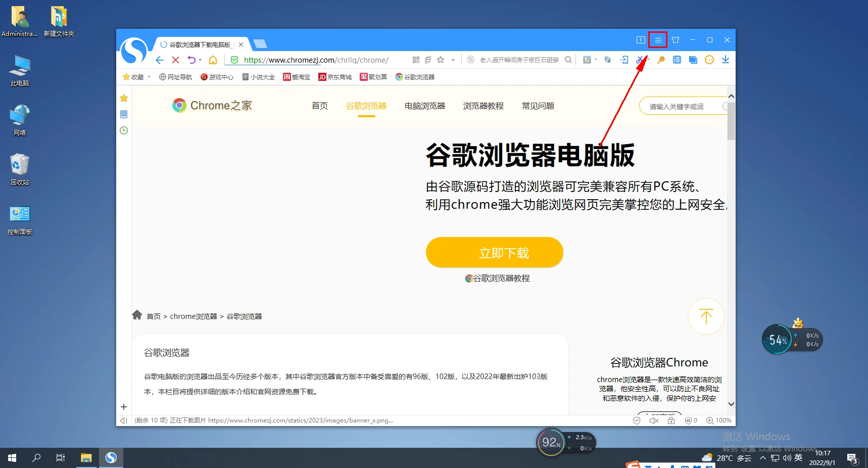Open the 谷歌浏览器 site navigation item
868x468 pixels.
pyautogui.click(x=366, y=106)
